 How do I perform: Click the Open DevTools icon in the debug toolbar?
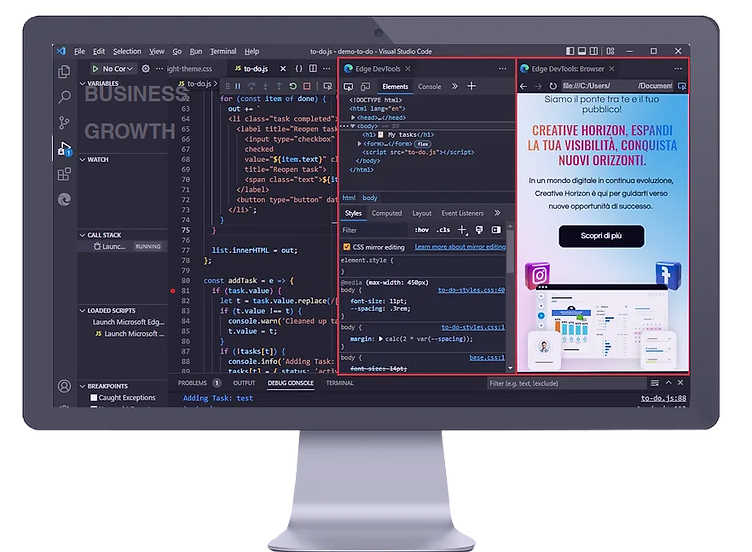coord(328,86)
